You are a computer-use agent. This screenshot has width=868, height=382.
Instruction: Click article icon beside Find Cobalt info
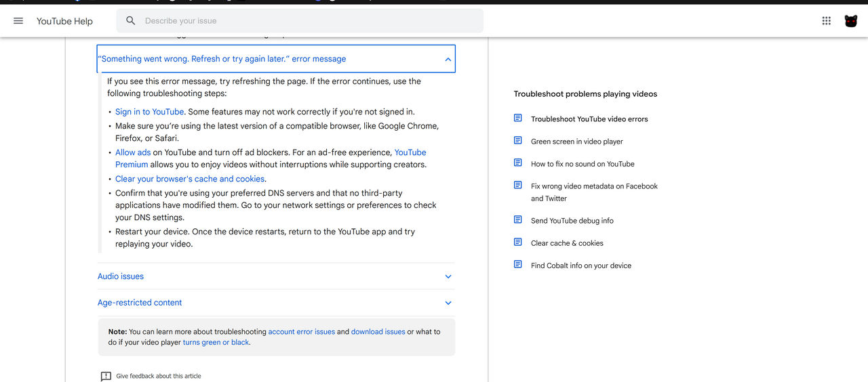(x=517, y=265)
